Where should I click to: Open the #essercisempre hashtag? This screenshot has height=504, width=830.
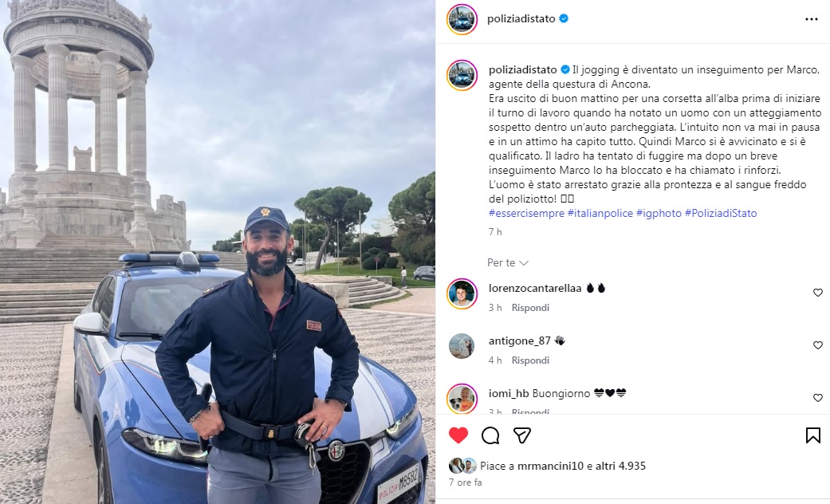526,213
